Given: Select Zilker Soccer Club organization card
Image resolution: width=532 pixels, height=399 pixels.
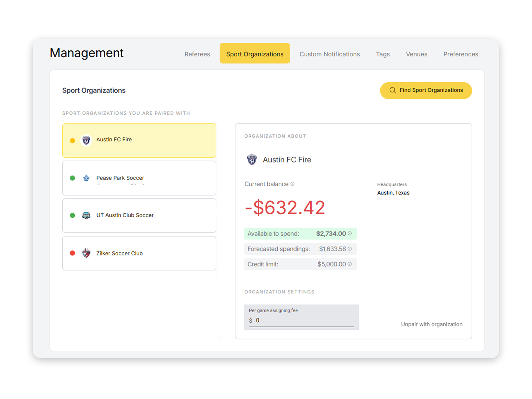Looking at the screenshot, I should point(139,253).
